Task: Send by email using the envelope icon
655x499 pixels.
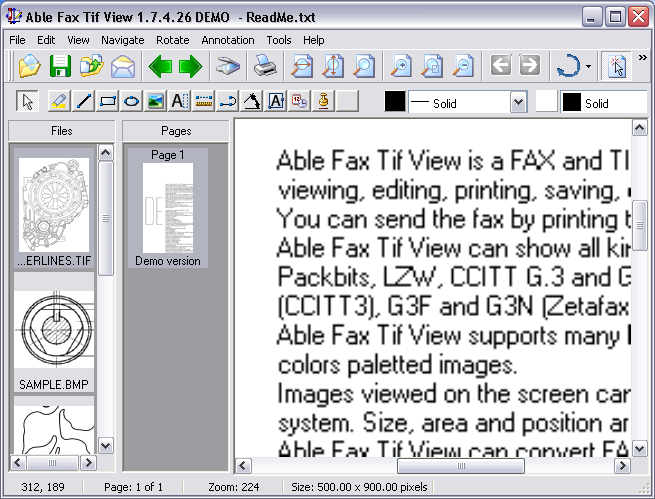Action: click(x=123, y=66)
